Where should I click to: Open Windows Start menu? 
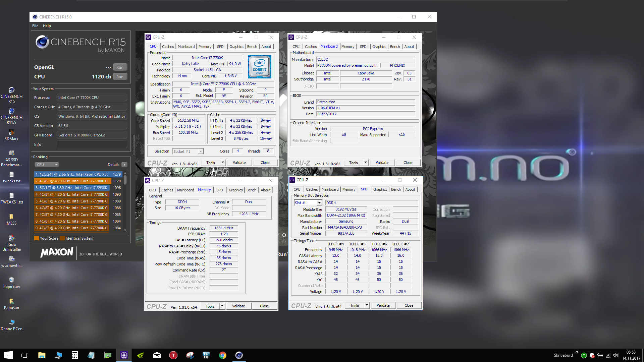click(8, 355)
